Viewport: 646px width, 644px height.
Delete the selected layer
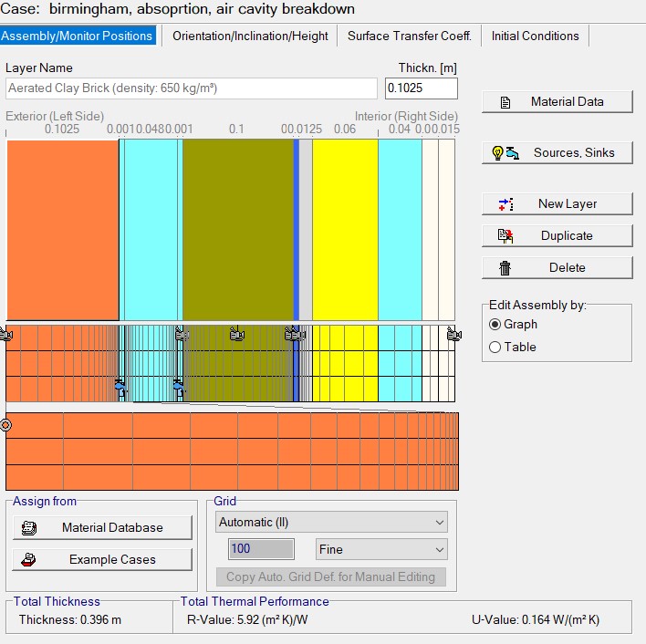point(557,268)
